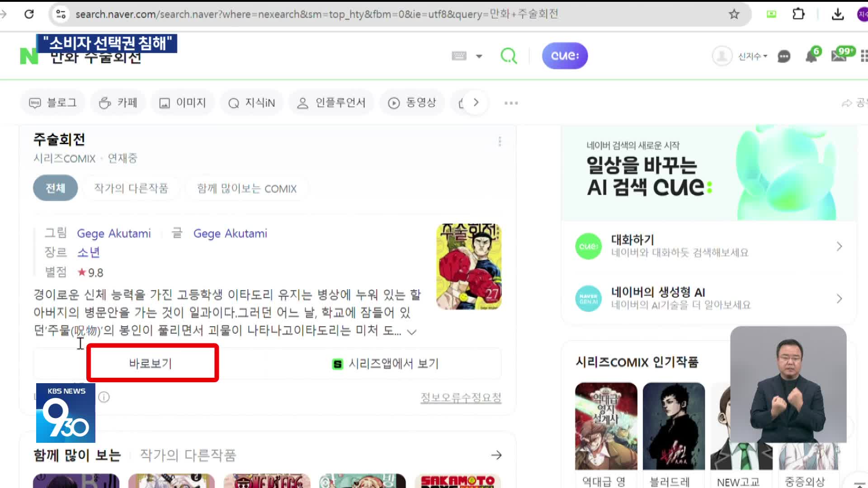
Task: Select the 전체 filter pill
Action: point(55,188)
